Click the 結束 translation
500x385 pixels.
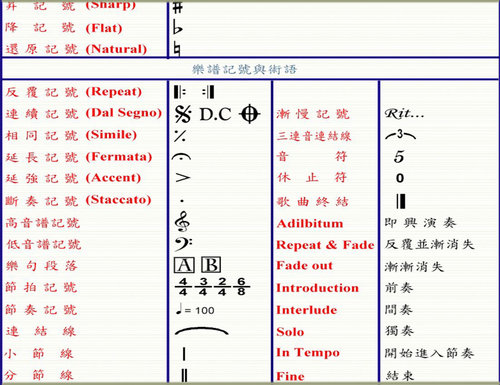click(x=400, y=376)
